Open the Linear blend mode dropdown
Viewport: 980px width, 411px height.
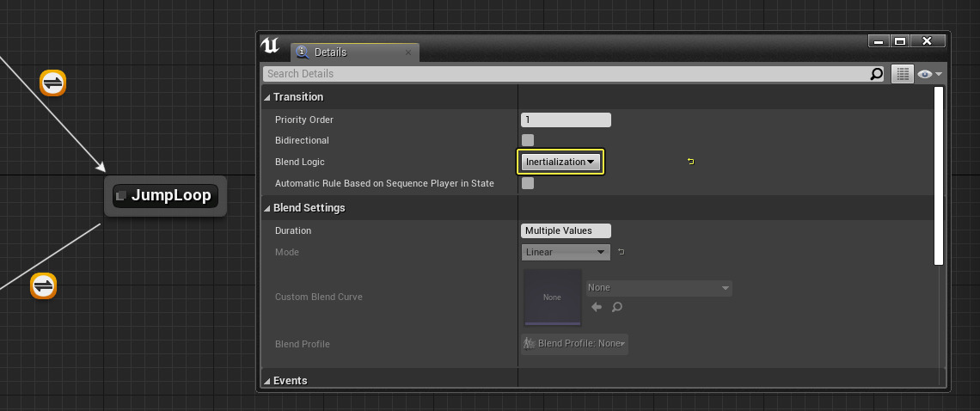[x=565, y=252]
